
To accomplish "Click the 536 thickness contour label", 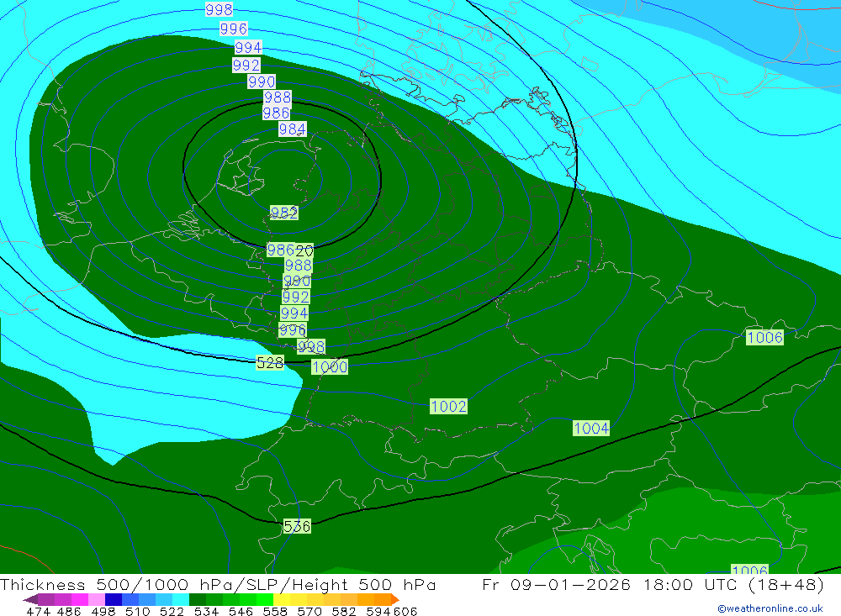I will [297, 526].
